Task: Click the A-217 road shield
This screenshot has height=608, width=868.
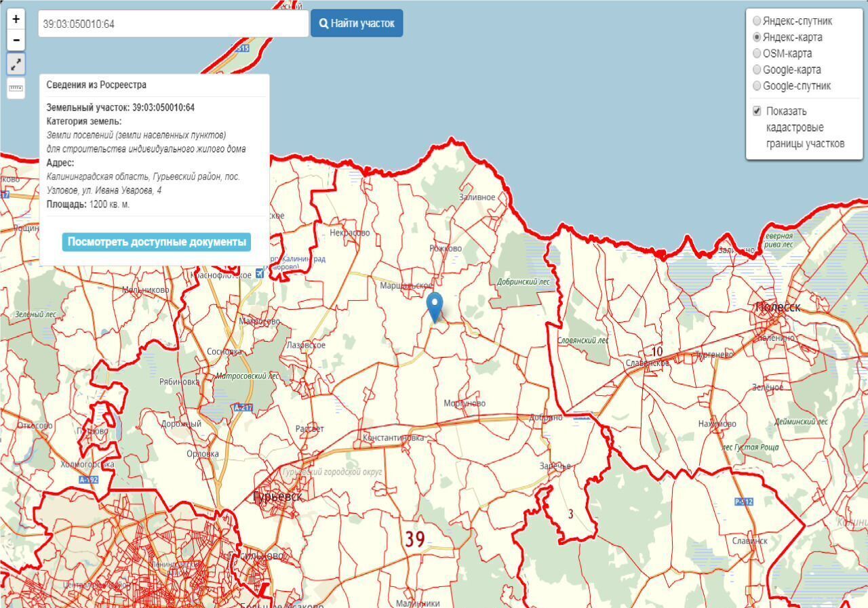Action: pos(243,407)
